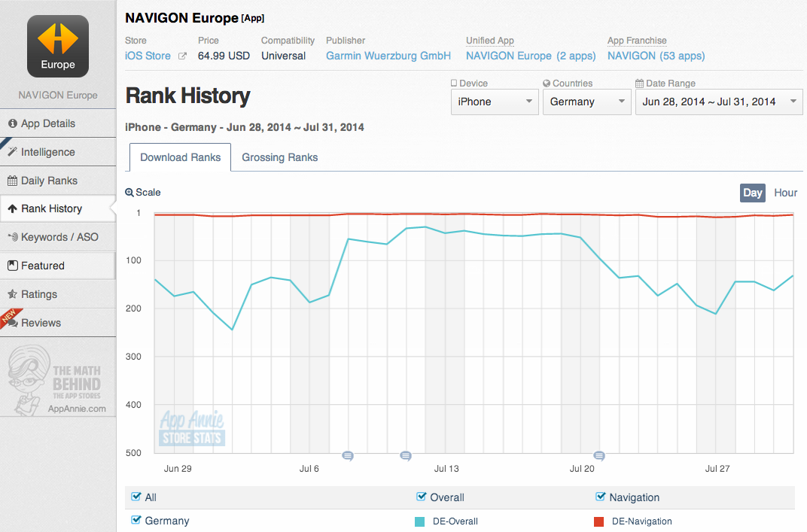The image size is (807, 532).
Task: Click the Jul 13 axis label
Action: (x=446, y=469)
